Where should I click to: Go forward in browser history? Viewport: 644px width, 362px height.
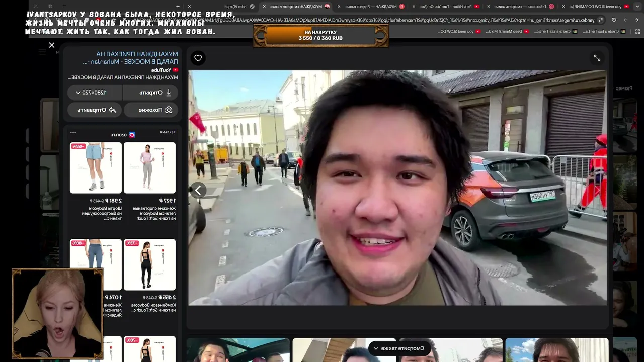(x=625, y=20)
